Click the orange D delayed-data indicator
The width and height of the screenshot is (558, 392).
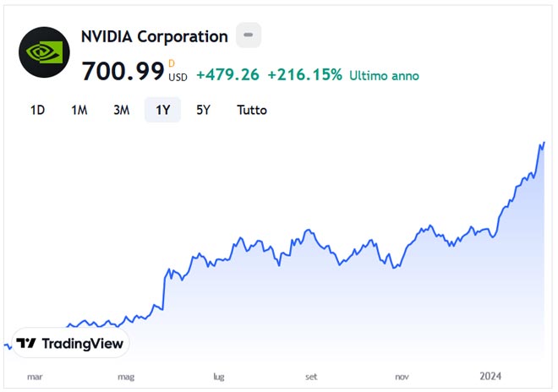172,63
